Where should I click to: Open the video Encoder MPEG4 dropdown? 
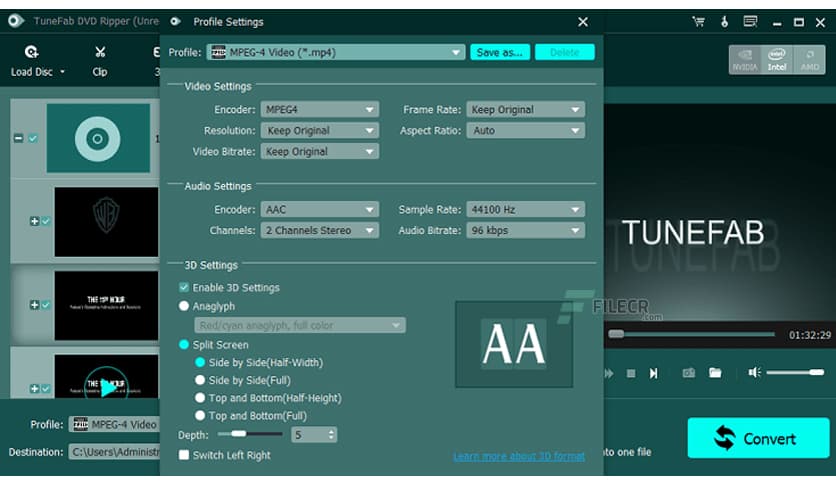click(319, 109)
